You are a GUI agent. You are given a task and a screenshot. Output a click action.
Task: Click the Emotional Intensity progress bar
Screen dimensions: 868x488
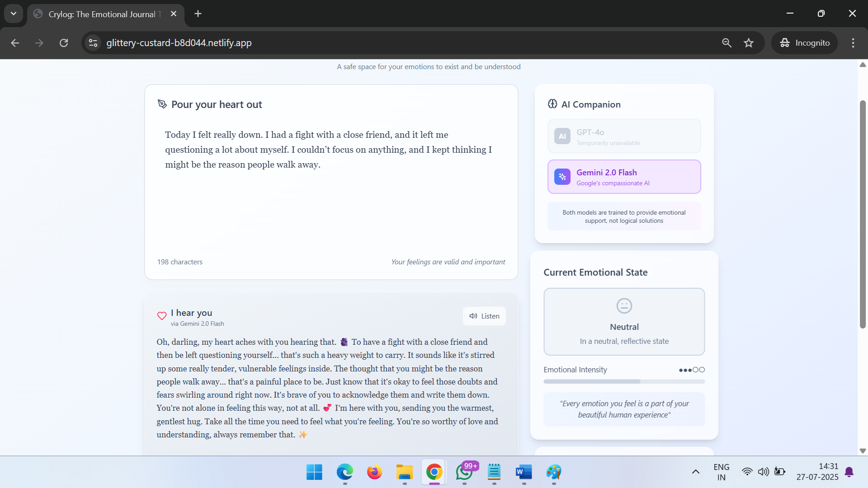click(624, 382)
